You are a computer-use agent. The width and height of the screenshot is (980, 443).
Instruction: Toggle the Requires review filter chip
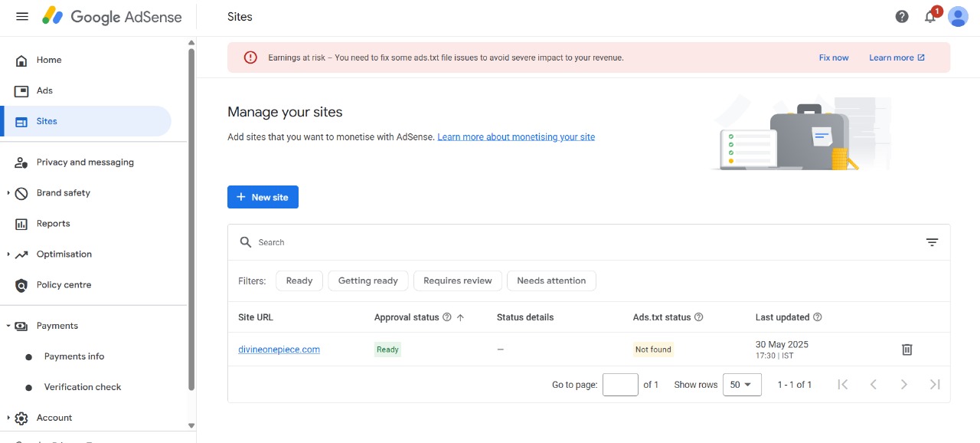[458, 281]
